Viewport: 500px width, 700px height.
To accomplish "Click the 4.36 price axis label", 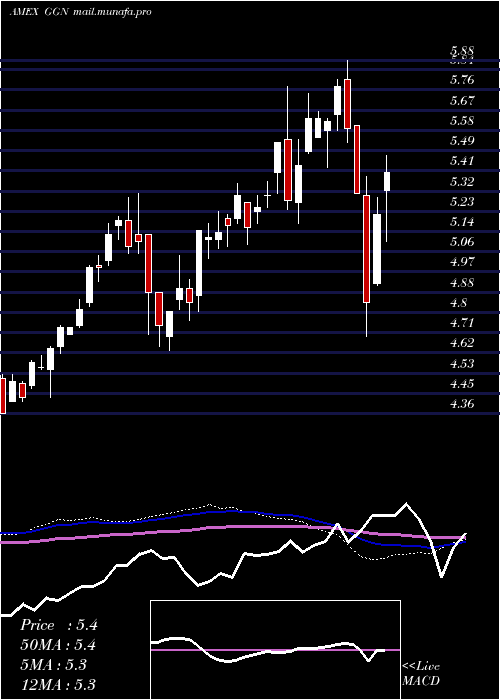I will 462,404.
